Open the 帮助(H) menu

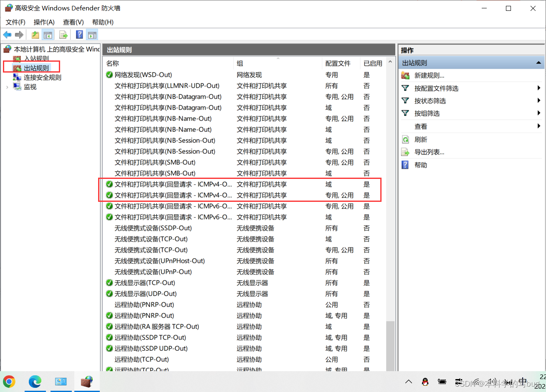point(103,22)
